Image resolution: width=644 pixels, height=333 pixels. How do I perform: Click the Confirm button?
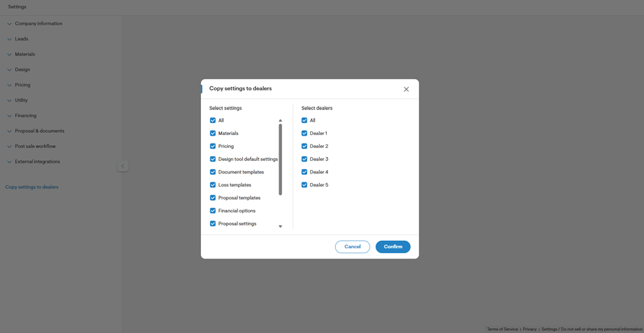pyautogui.click(x=393, y=247)
